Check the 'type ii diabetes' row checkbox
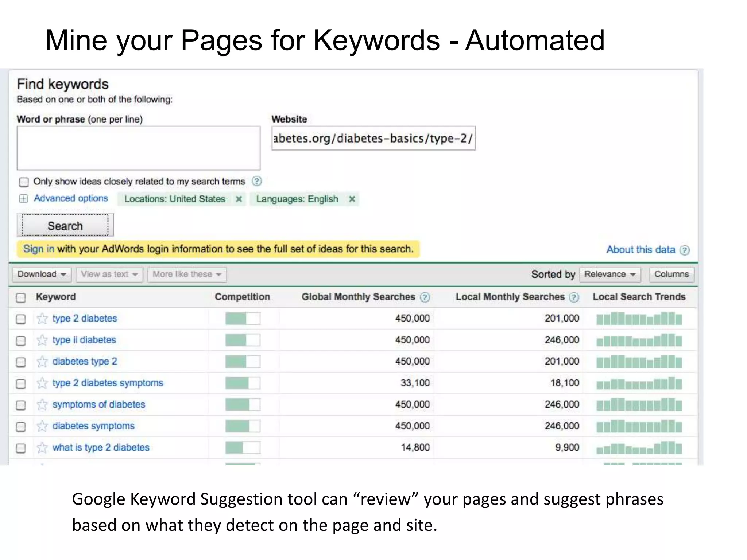The height and width of the screenshot is (560, 747). coord(21,341)
